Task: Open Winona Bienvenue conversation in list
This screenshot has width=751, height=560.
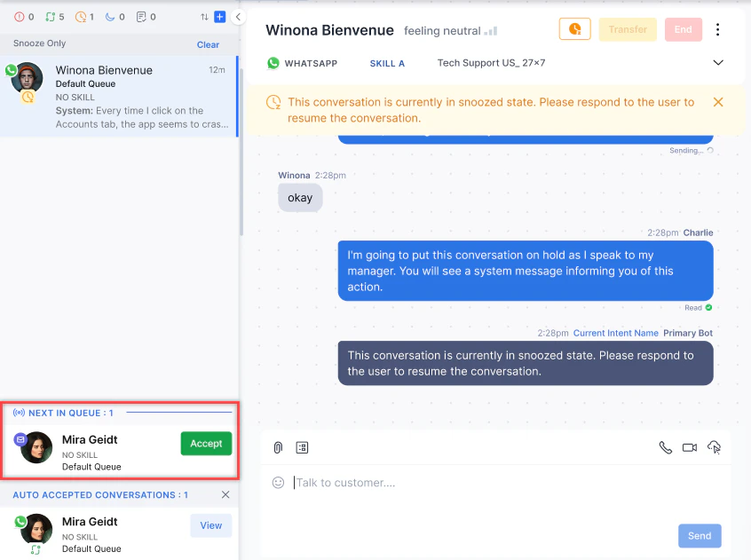Action: (118, 96)
